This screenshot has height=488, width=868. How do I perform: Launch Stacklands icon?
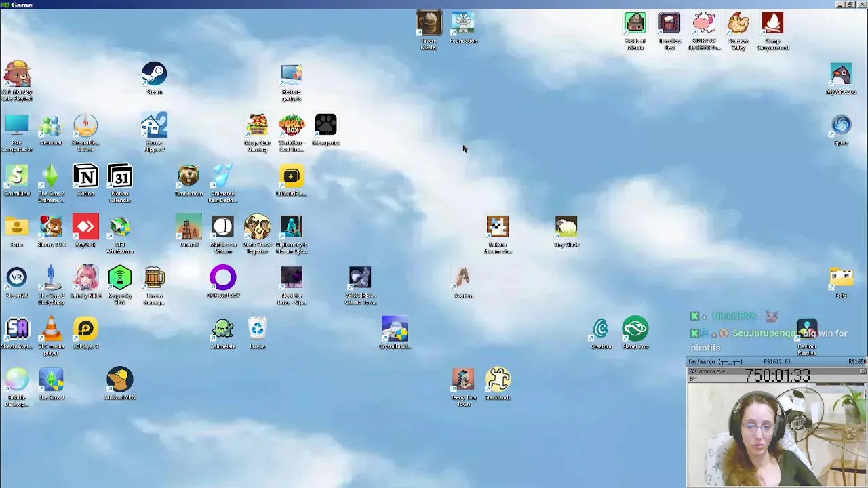pyautogui.click(x=498, y=380)
